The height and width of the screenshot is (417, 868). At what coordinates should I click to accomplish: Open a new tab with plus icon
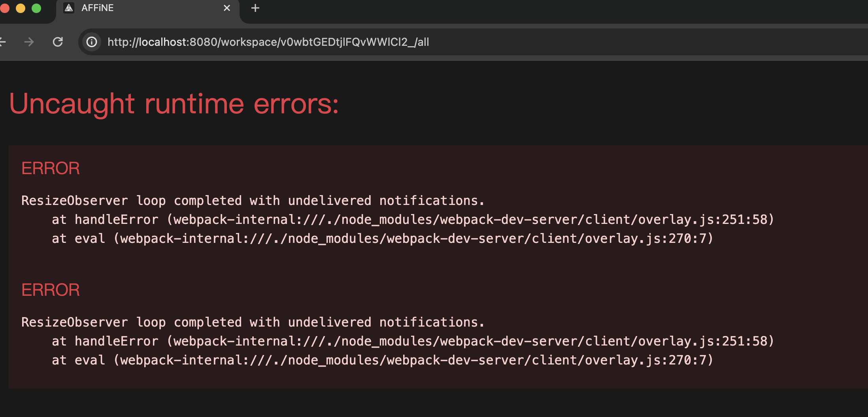(255, 8)
